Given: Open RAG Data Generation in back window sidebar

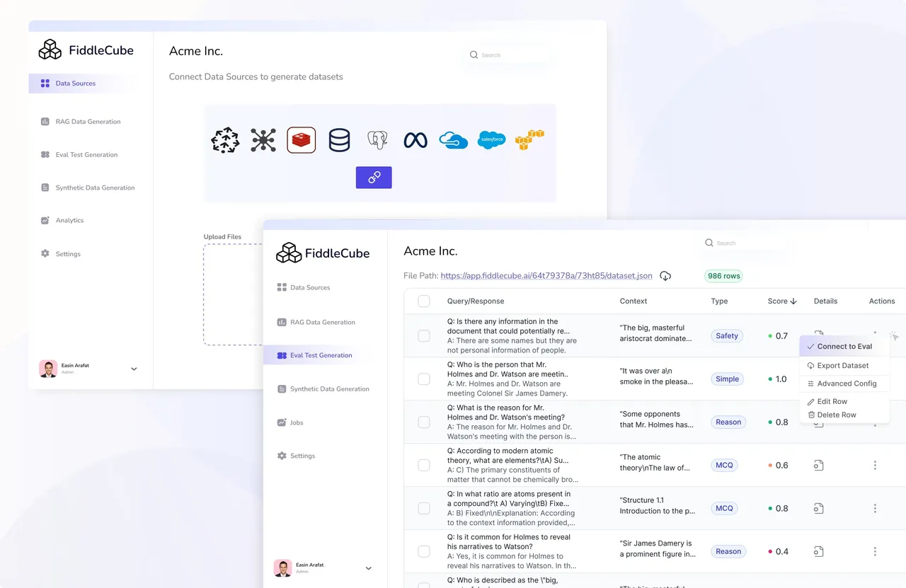Looking at the screenshot, I should 81,122.
